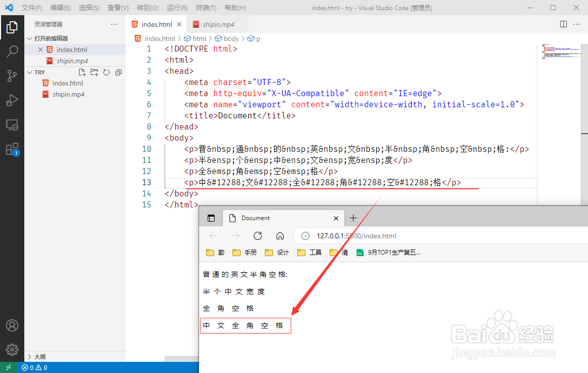Open shipin.mp4 in TRY folder
Image resolution: width=588 pixels, height=373 pixels.
75,95
